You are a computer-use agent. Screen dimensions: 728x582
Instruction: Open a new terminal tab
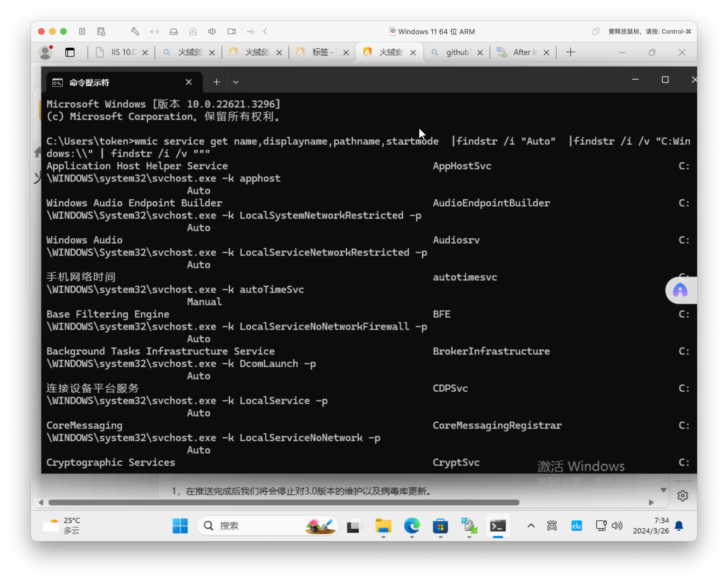(216, 82)
